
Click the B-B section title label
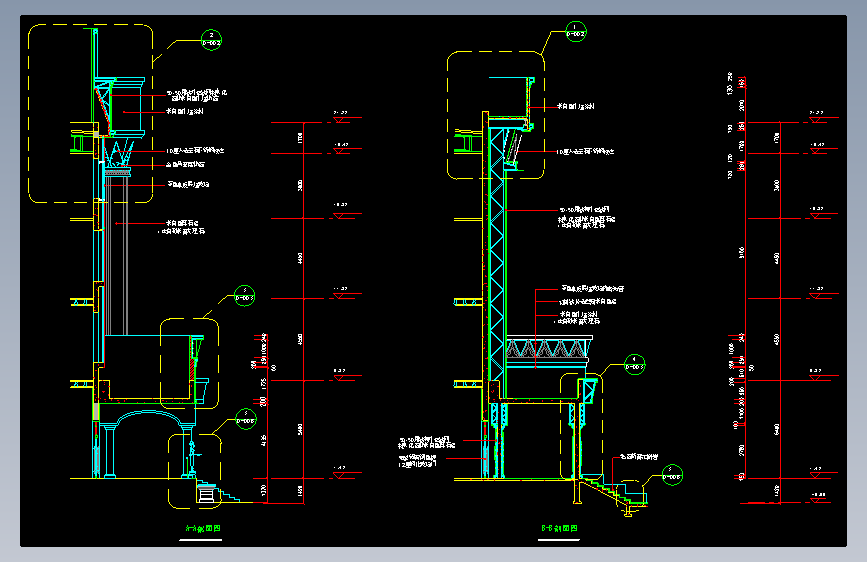(x=559, y=528)
